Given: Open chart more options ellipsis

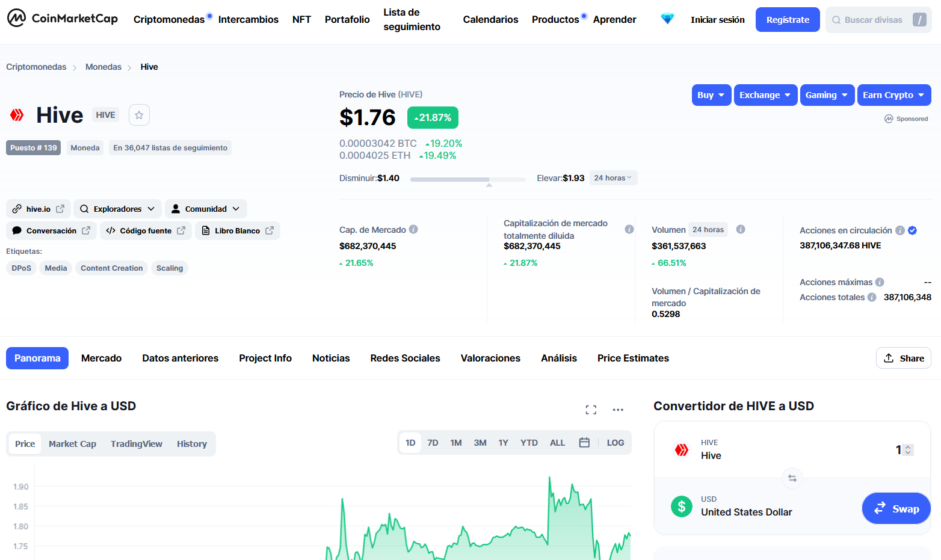Looking at the screenshot, I should [618, 410].
